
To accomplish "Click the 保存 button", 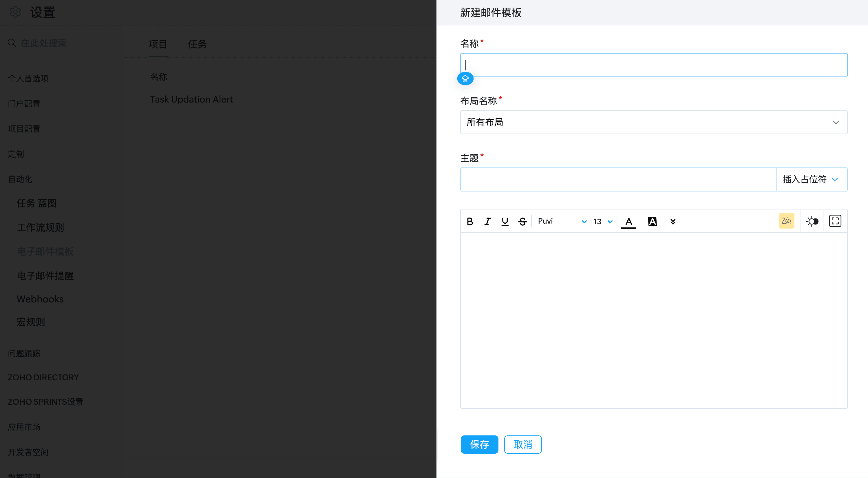I will pos(479,445).
